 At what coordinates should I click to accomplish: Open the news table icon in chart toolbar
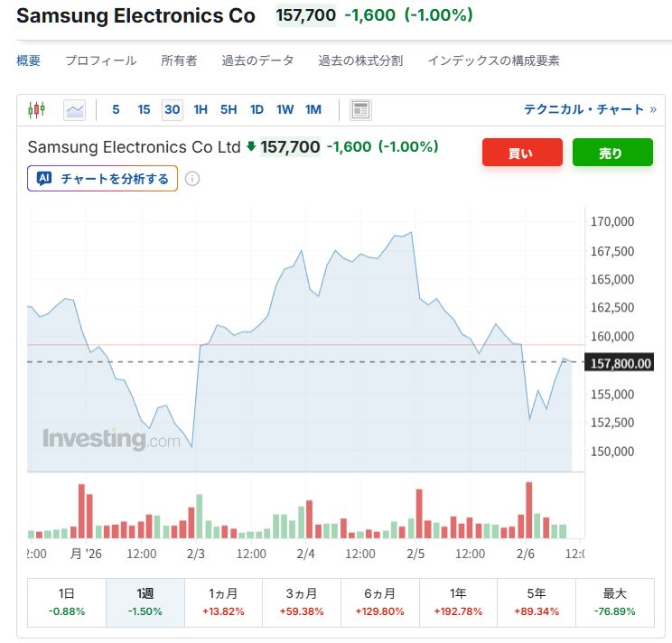(x=360, y=110)
